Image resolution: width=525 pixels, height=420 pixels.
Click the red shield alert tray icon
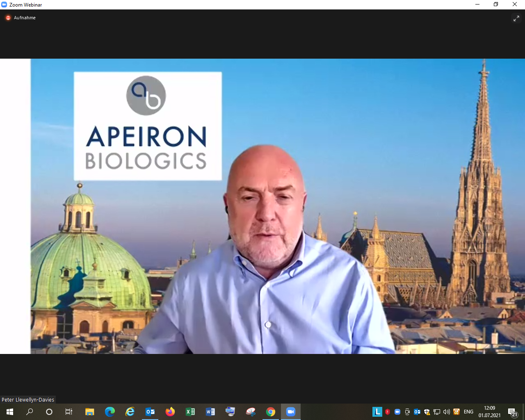click(x=388, y=412)
